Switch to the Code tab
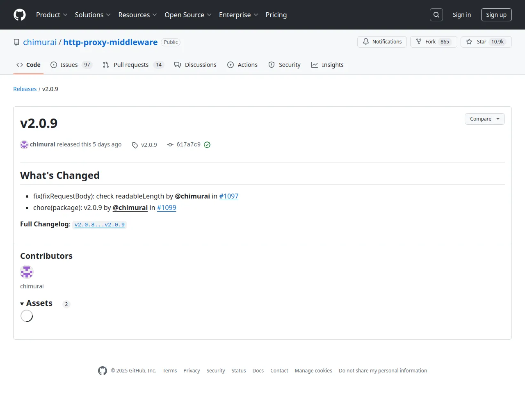 click(28, 65)
